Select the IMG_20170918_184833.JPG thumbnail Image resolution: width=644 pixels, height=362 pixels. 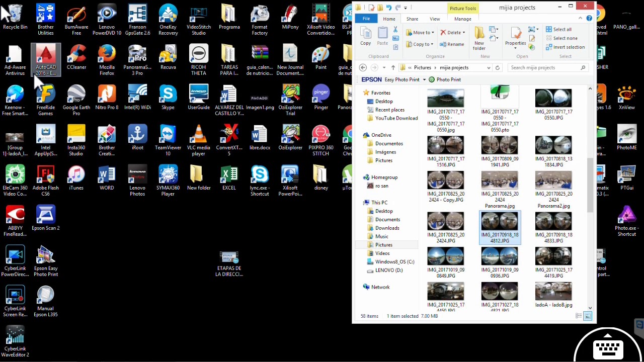click(x=553, y=228)
